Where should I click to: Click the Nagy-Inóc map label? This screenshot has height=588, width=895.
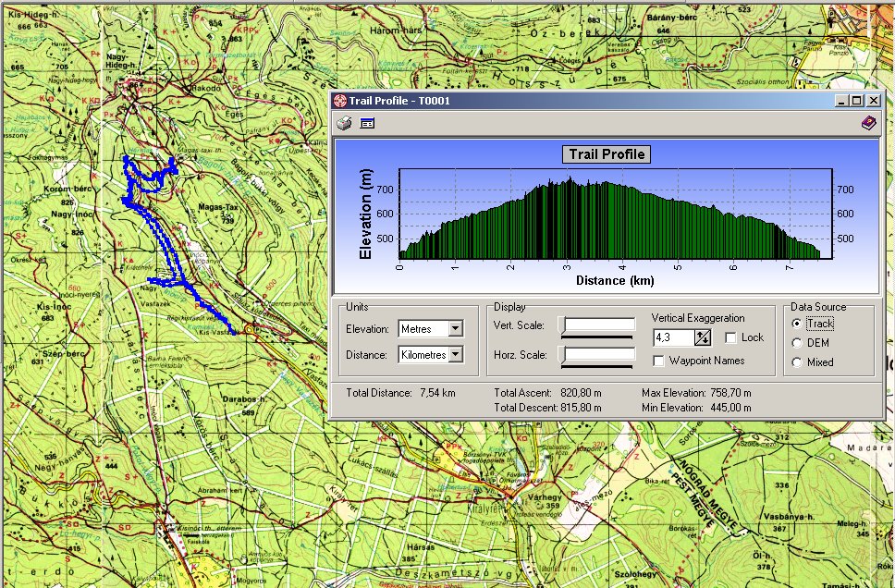click(x=72, y=214)
